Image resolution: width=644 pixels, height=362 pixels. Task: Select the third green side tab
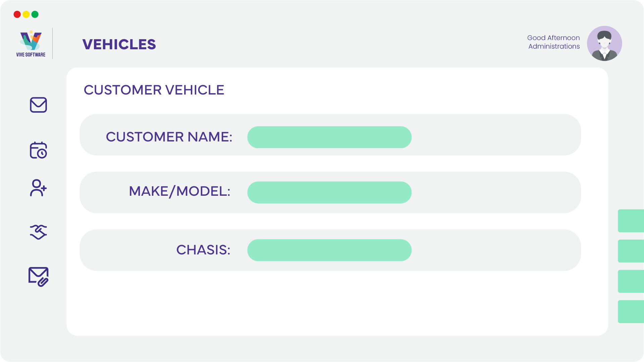631,281
